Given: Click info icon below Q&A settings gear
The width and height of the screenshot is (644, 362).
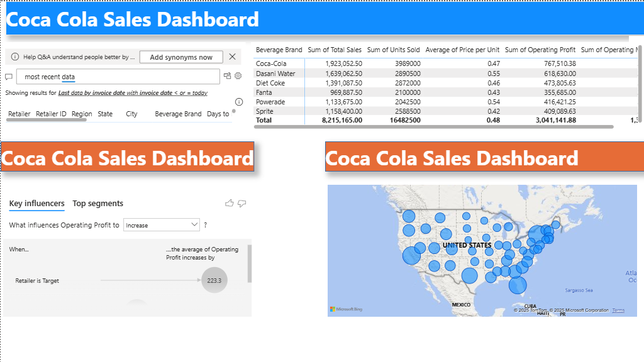Looking at the screenshot, I should 239,102.
